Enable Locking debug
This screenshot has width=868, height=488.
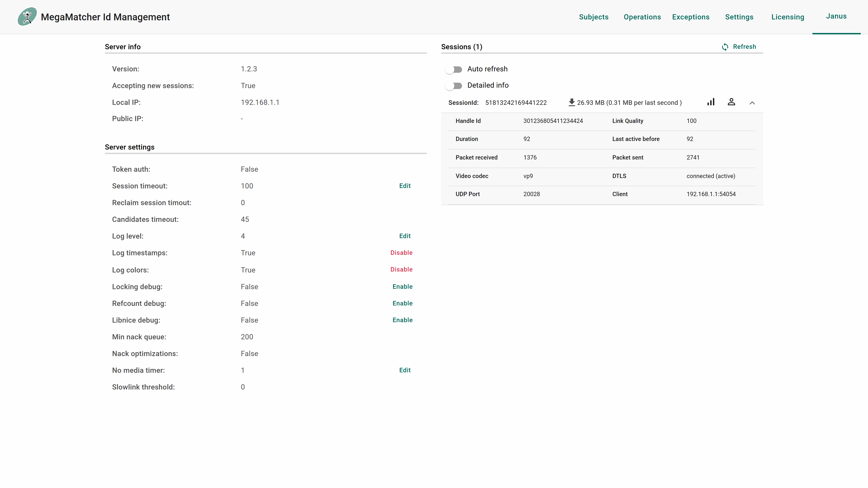(x=402, y=286)
